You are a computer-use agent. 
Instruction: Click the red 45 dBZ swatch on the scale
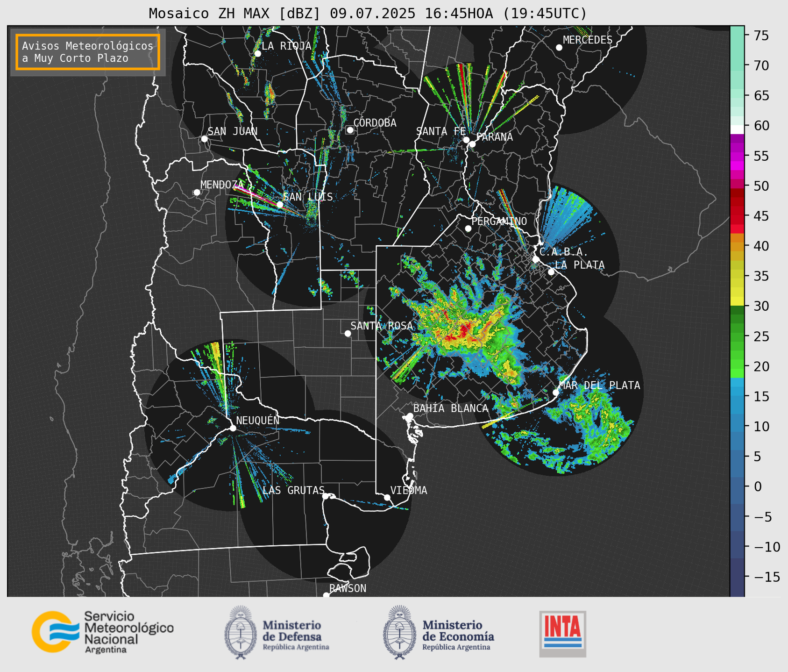tap(737, 216)
